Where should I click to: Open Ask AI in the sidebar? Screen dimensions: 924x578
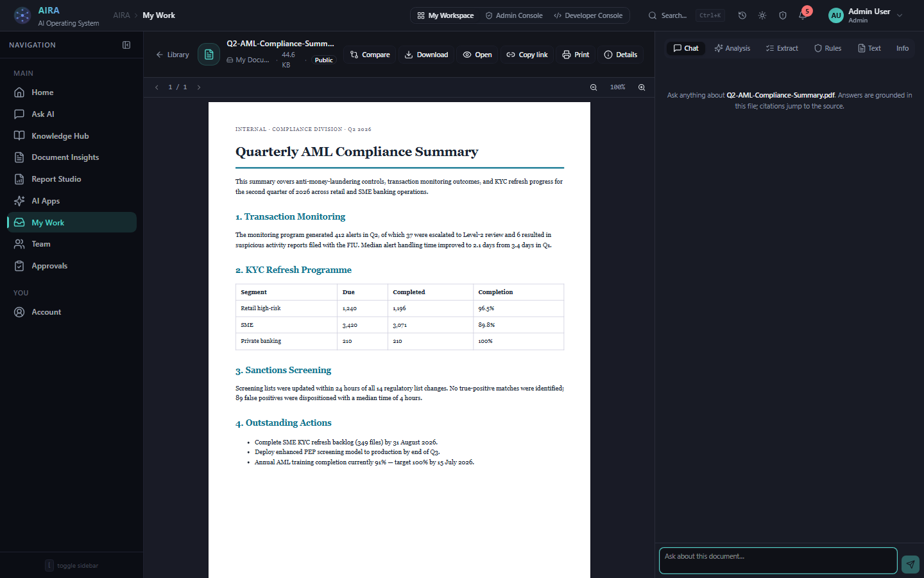pyautogui.click(x=72, y=114)
